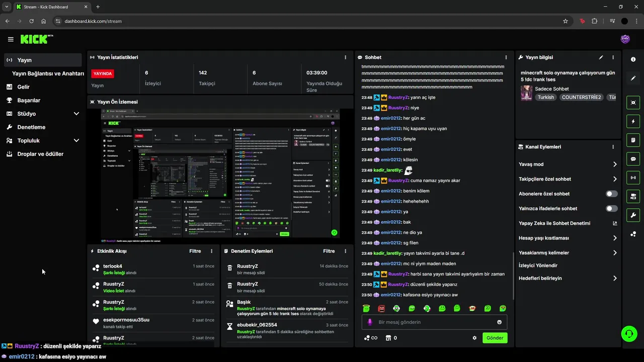Open Filtre in Etkinlik Akışı panel
Image resolution: width=644 pixels, height=362 pixels.
tap(195, 251)
